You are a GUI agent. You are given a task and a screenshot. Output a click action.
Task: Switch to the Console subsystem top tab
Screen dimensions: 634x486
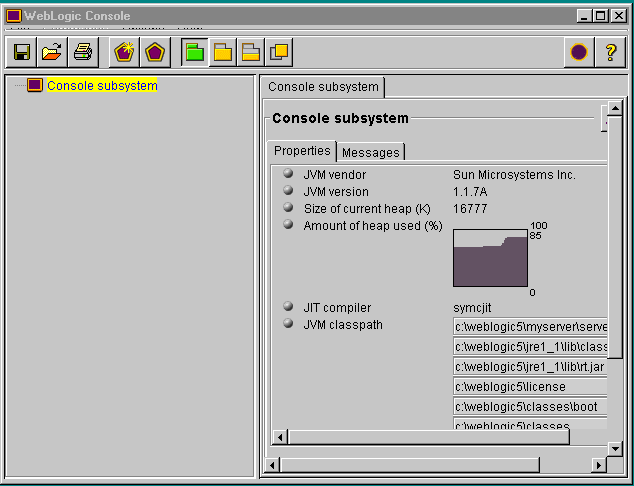[323, 87]
